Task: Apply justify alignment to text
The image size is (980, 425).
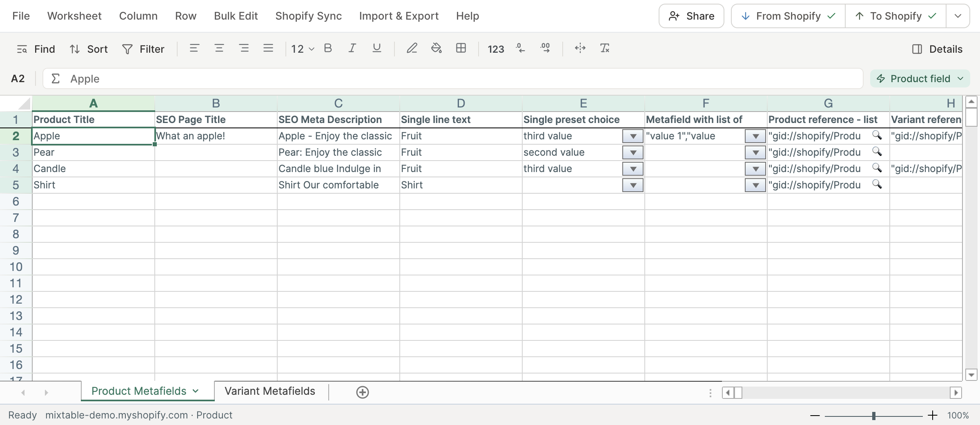Action: tap(268, 49)
